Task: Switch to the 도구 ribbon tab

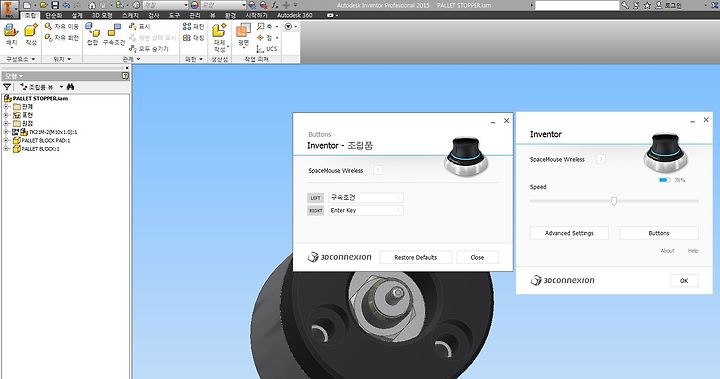Action: coord(174,15)
